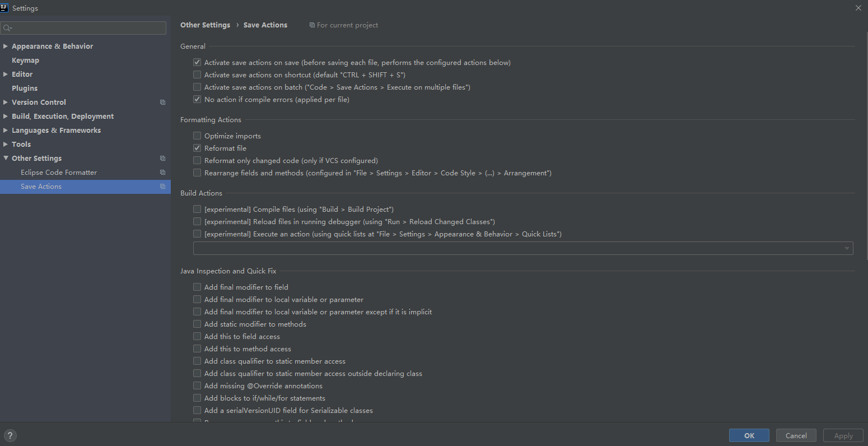Click project-level icon beside Other Settings

coord(162,159)
